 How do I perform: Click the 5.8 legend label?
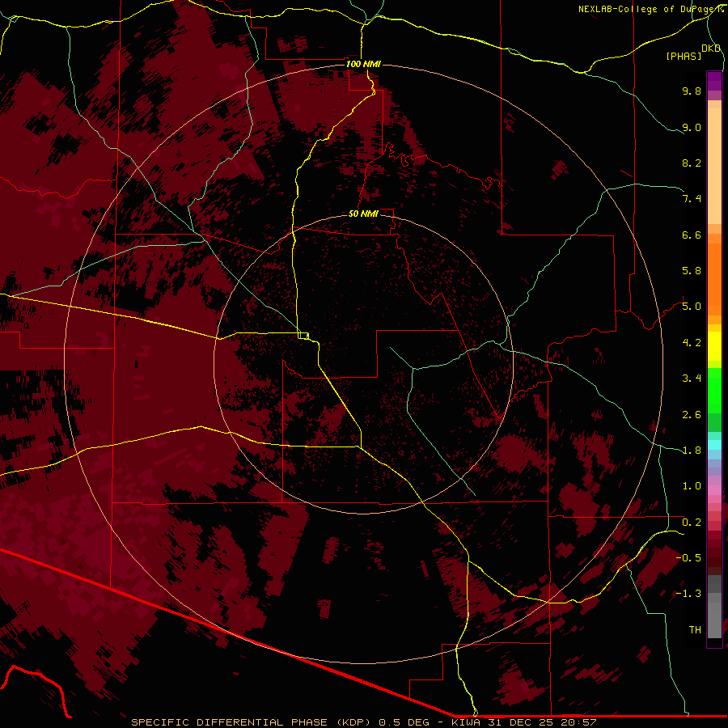coord(692,271)
